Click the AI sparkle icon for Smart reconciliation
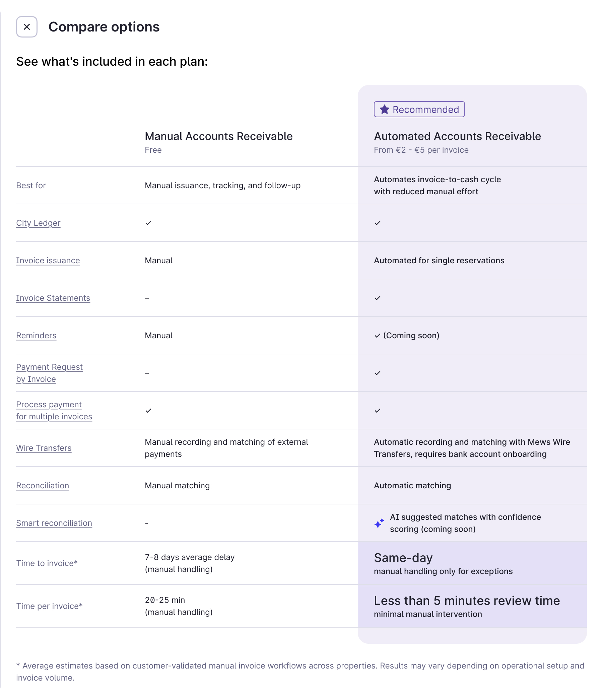 point(379,523)
